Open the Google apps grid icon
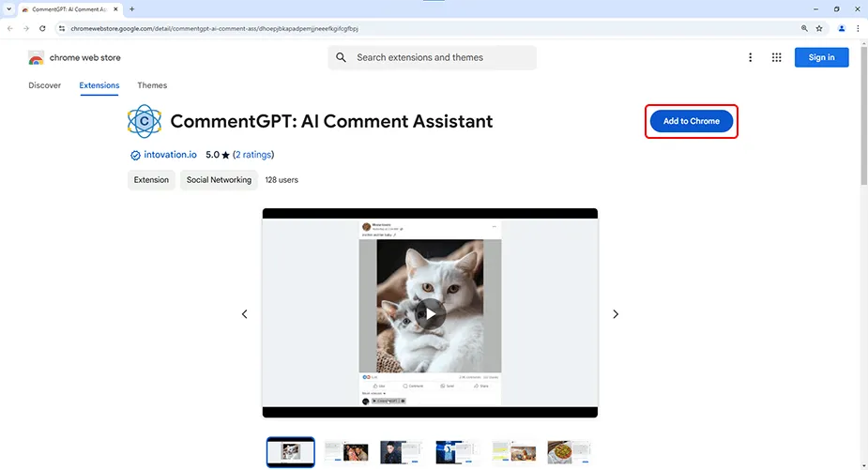Screen dimensions: 868x470 point(777,57)
